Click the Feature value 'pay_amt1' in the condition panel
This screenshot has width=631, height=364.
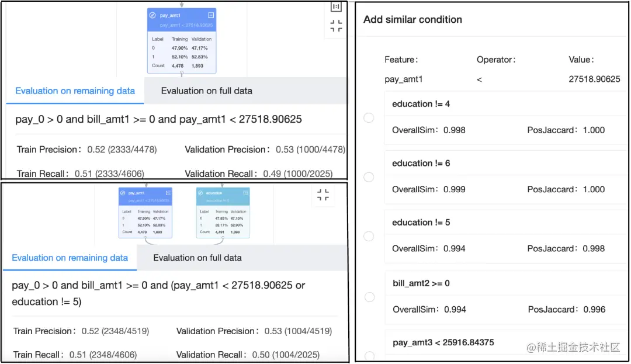[x=404, y=79]
